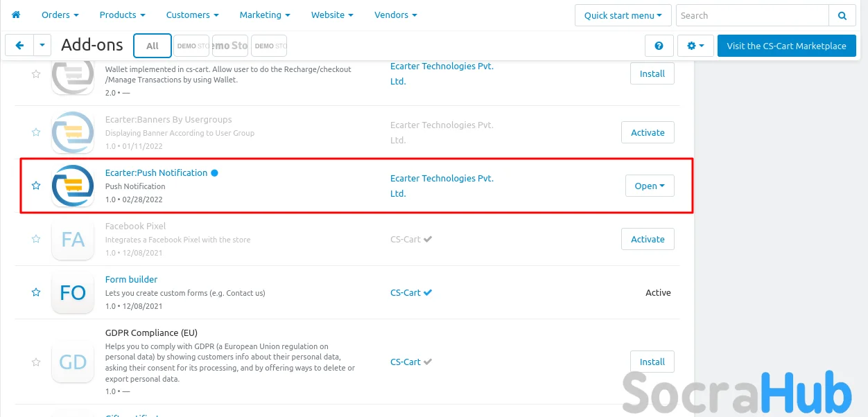Open the Quick start menu dropdown
Screen dimensions: 868x417
(623, 15)
